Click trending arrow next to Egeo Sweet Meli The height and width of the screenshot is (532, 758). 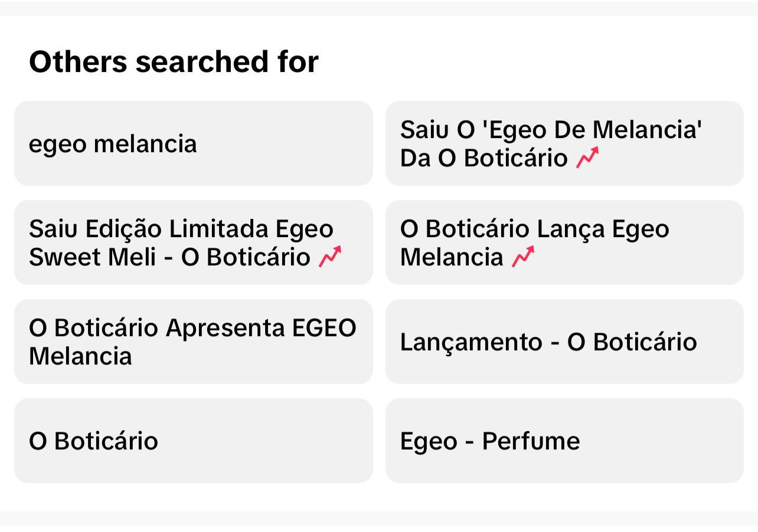coord(330,257)
